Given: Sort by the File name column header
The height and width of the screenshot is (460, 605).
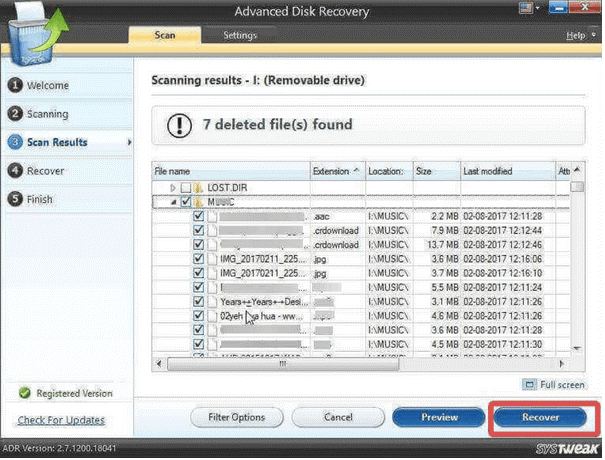Looking at the screenshot, I should (x=231, y=171).
